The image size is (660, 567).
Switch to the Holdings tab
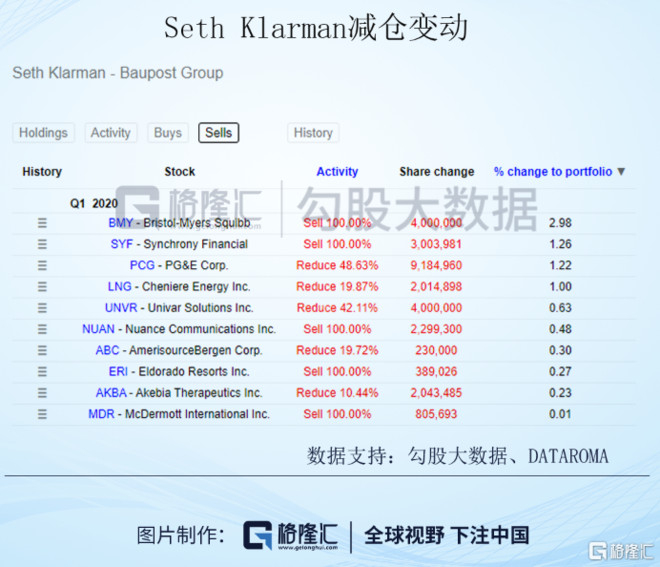coord(43,133)
